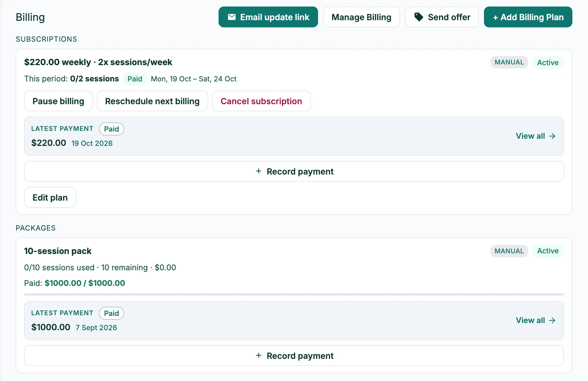Open Edit plan for the subscription

(50, 197)
